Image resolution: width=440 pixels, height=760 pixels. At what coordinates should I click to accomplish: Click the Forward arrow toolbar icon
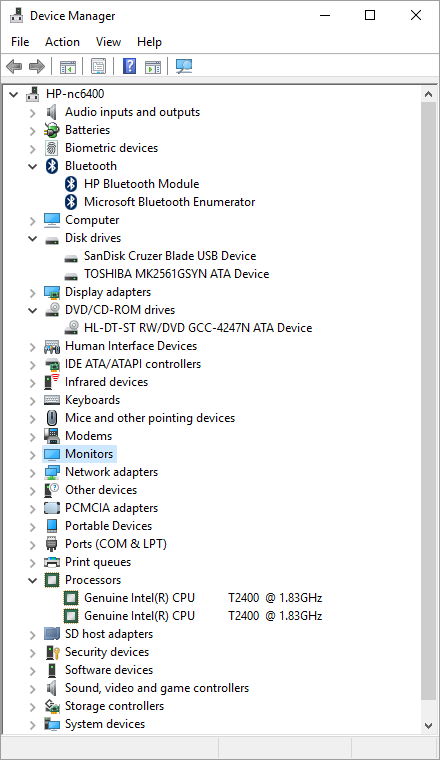point(36,66)
